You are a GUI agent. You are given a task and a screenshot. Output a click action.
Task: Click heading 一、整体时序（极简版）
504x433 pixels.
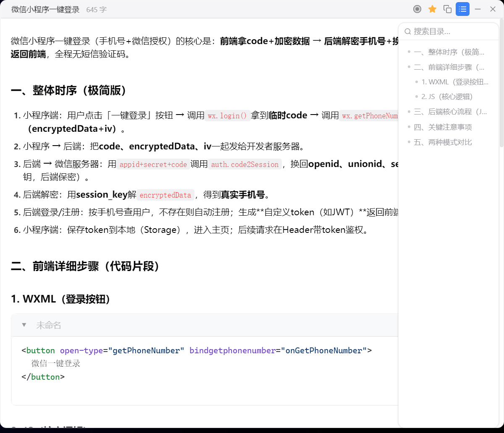coord(69,90)
